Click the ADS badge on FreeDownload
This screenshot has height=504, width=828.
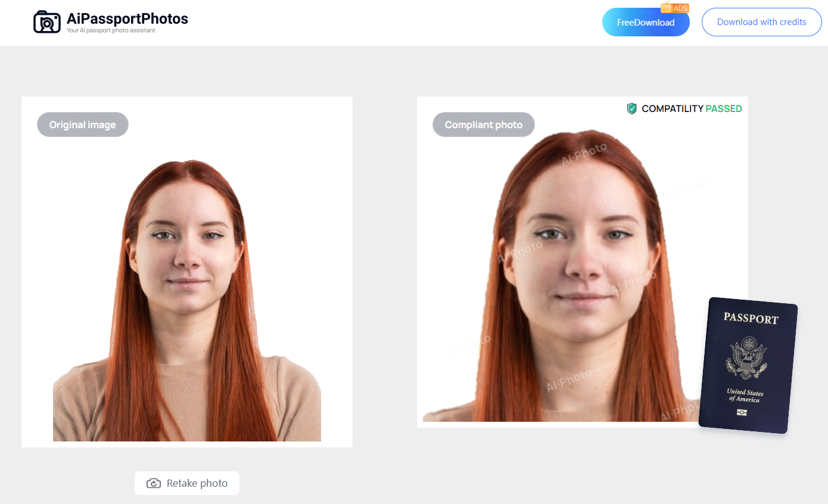pos(675,8)
